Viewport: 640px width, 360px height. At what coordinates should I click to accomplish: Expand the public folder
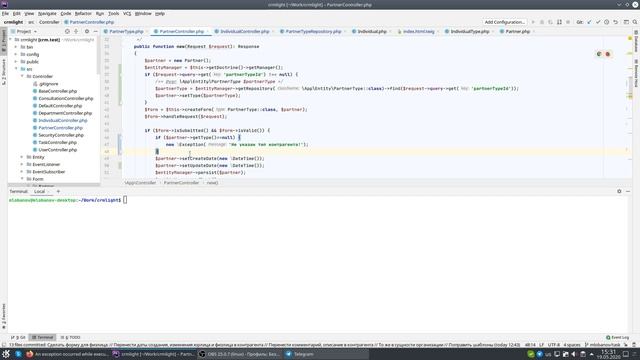[x=16, y=62]
